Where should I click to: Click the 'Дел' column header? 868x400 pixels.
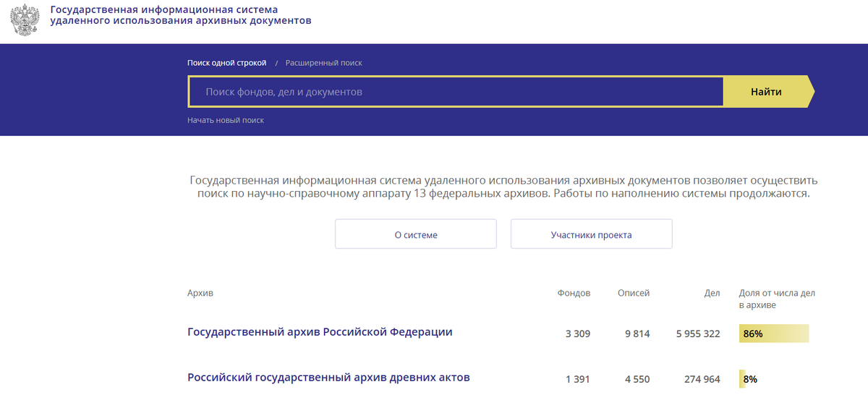coord(712,293)
